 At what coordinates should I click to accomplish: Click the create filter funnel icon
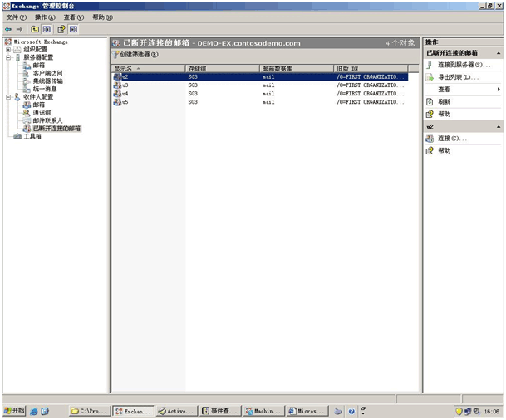coord(115,55)
